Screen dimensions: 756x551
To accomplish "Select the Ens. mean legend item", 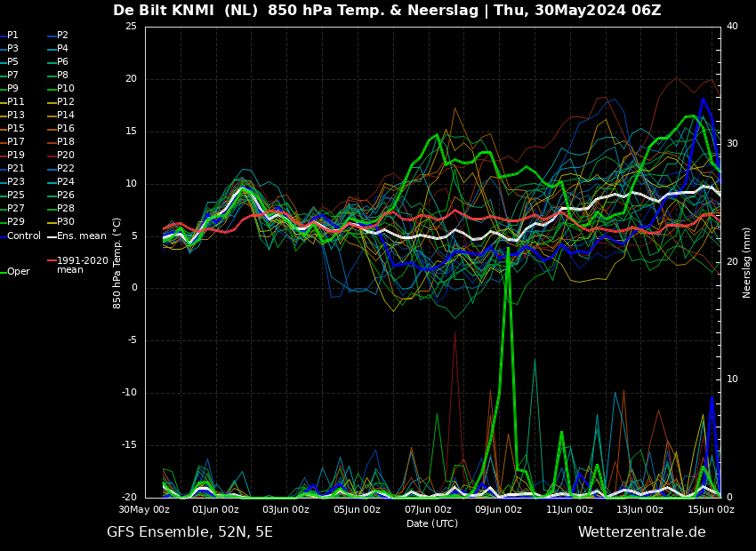I will pos(76,236).
